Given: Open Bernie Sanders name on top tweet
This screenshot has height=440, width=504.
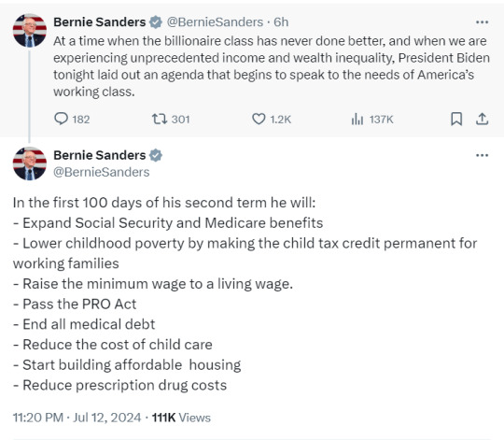Looking at the screenshot, I should [99, 22].
